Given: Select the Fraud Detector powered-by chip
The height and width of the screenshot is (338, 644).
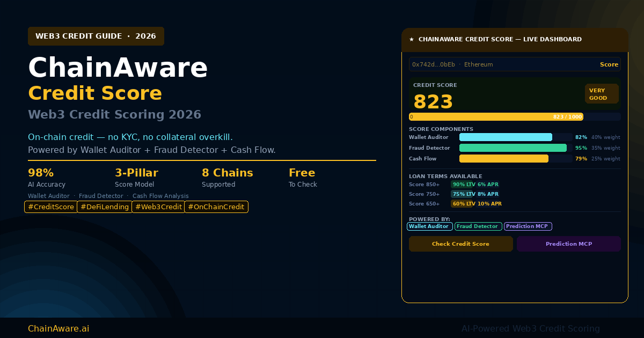Looking at the screenshot, I should pos(478,226).
